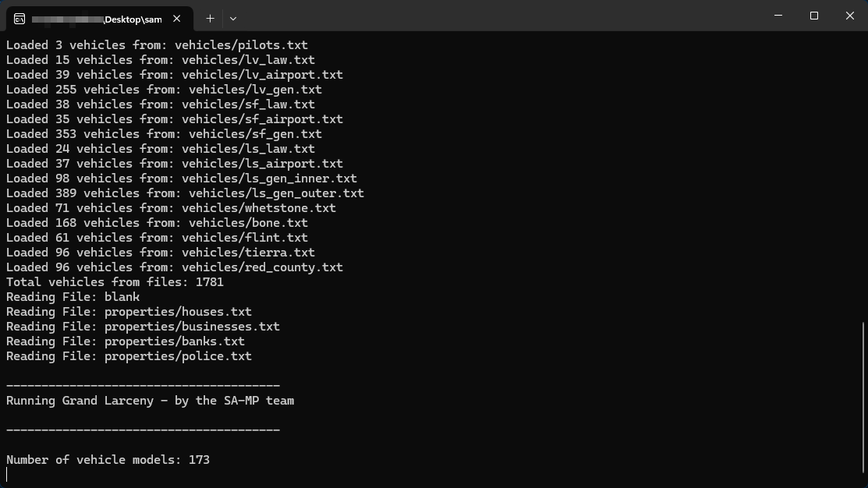Click the vehicles/ls_gen_outer.txt file path

[276, 193]
